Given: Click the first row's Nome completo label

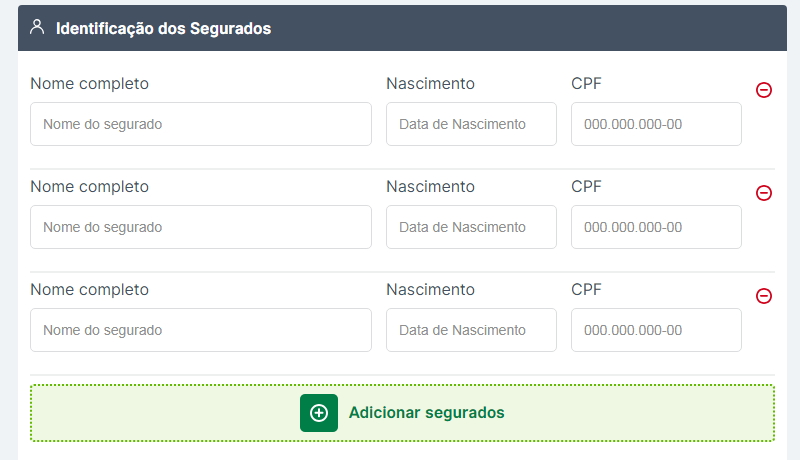Looking at the screenshot, I should [x=89, y=83].
